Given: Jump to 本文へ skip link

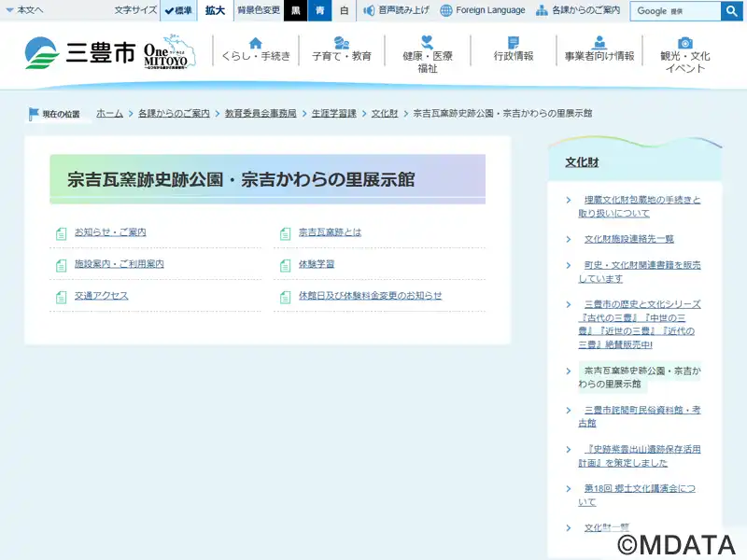Looking at the screenshot, I should (x=24, y=10).
